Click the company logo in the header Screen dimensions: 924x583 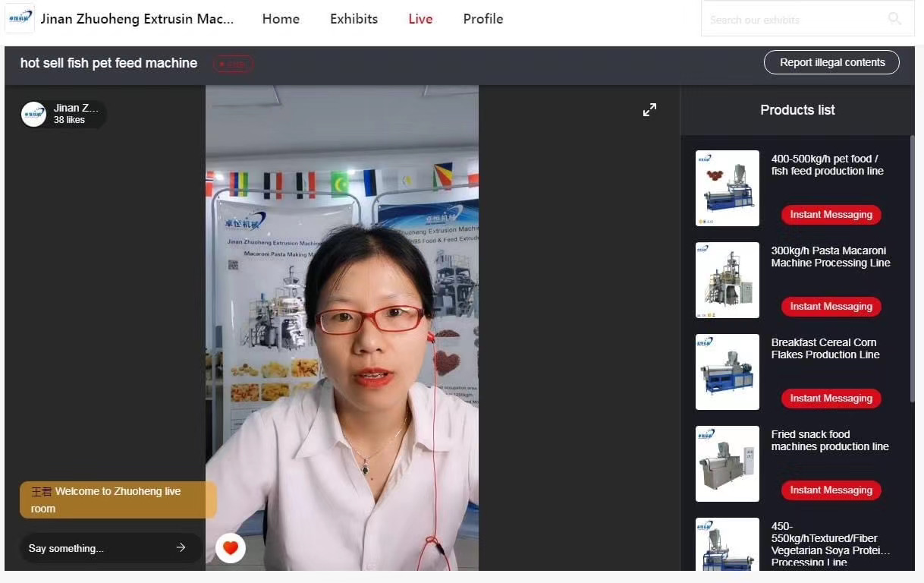(20, 18)
